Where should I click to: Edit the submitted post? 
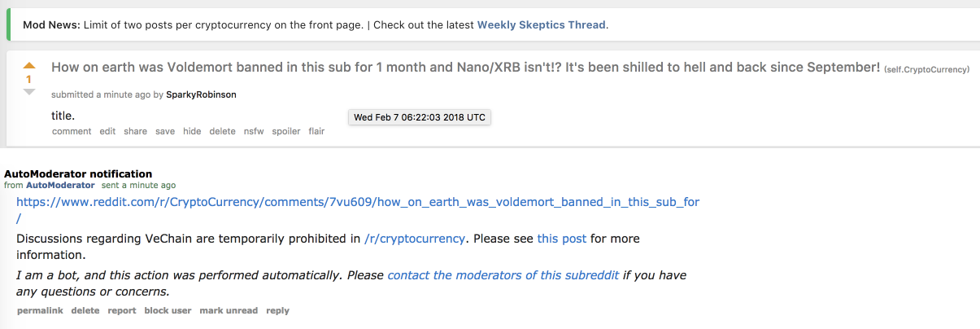click(x=107, y=131)
